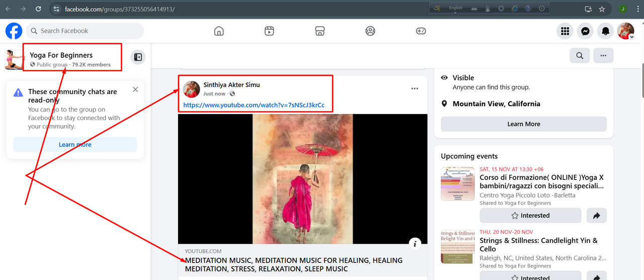Open the youtube.com/watch link in the post

pos(254,105)
